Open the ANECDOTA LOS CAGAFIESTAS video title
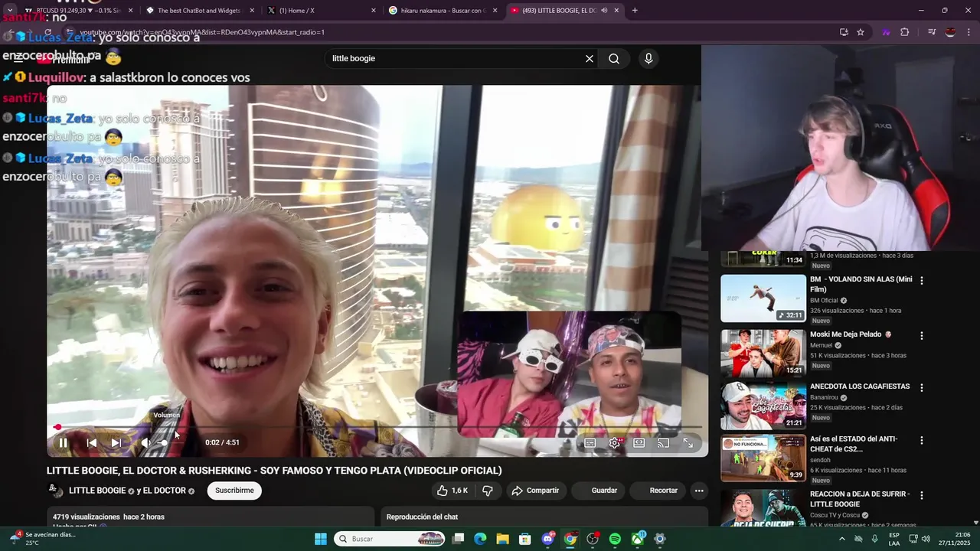Screen dimensions: 980x551 (x=860, y=387)
